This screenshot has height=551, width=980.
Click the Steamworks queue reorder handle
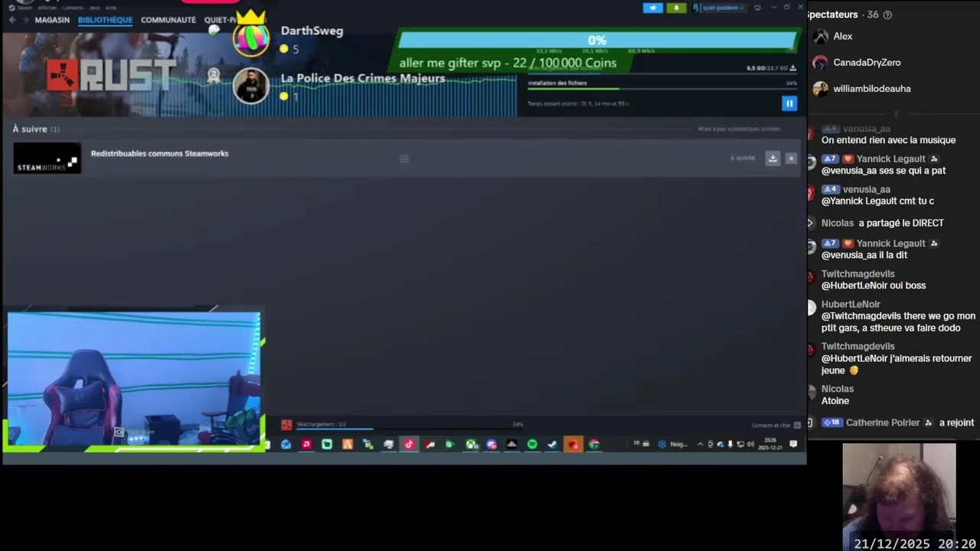(x=404, y=158)
